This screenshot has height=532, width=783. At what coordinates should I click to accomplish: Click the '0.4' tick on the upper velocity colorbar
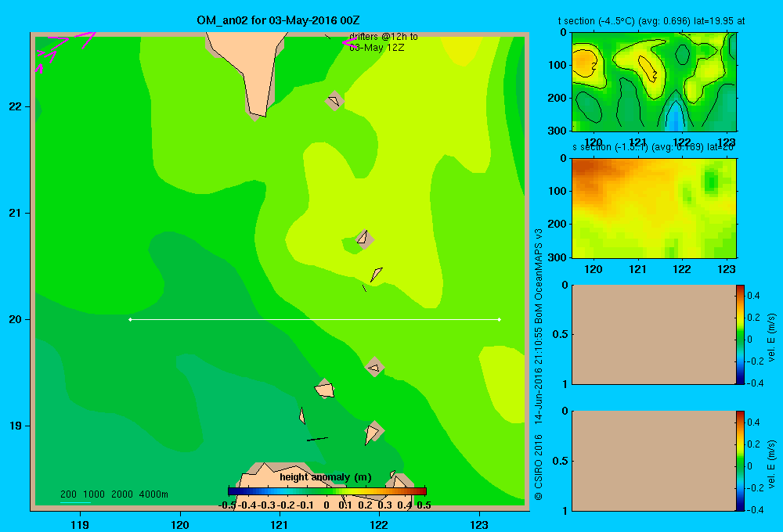[753, 296]
